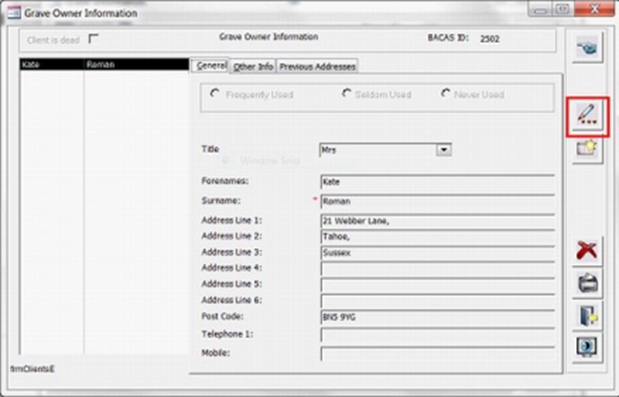Select the Seldom Used radio button
Image resolution: width=619 pixels, height=397 pixels.
[346, 94]
